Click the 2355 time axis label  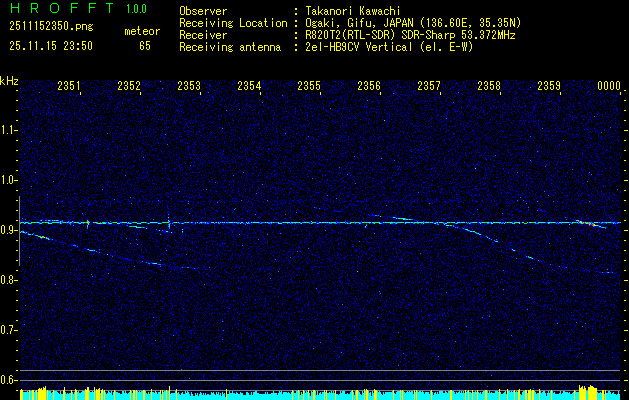pyautogui.click(x=309, y=87)
